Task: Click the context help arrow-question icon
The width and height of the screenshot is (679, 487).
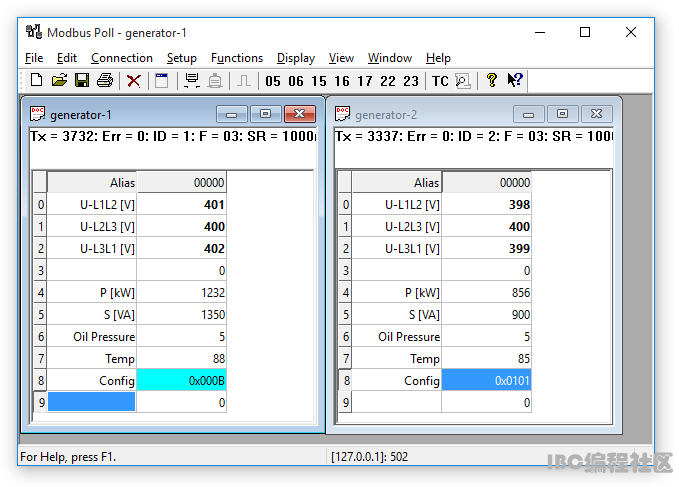Action: (515, 81)
